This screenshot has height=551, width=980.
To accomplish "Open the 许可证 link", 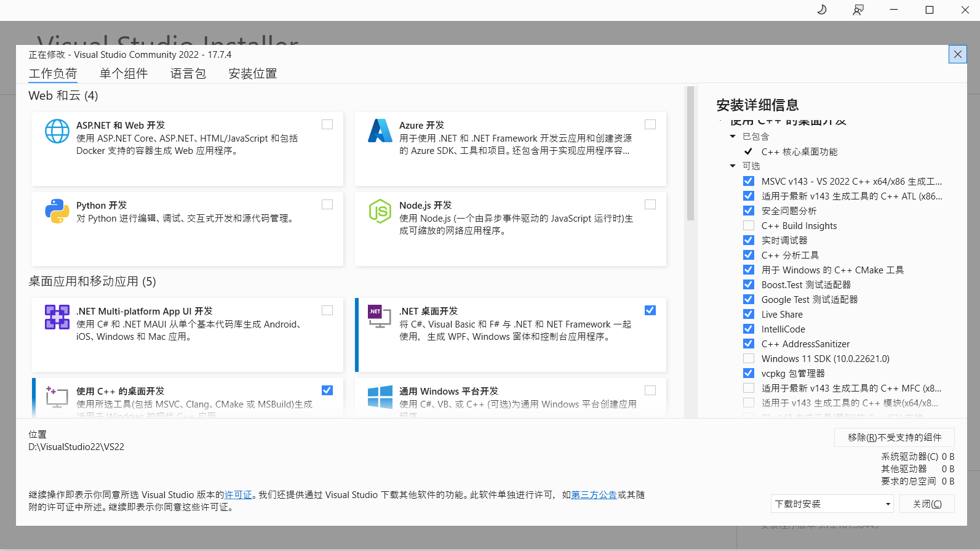I will point(238,495).
